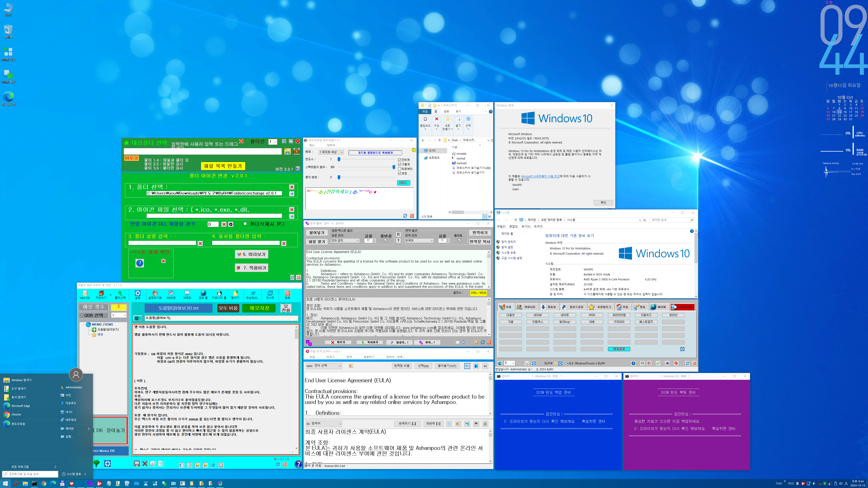Adjust 톤의 변화 slider handle
Image resolution: width=868 pixels, height=488 pixels.
pos(339,177)
